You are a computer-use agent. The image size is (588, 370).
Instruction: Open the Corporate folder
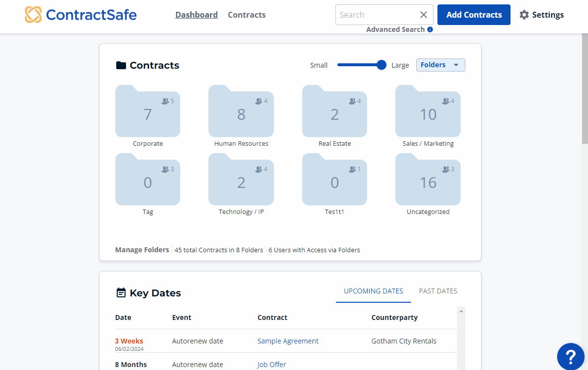(148, 112)
